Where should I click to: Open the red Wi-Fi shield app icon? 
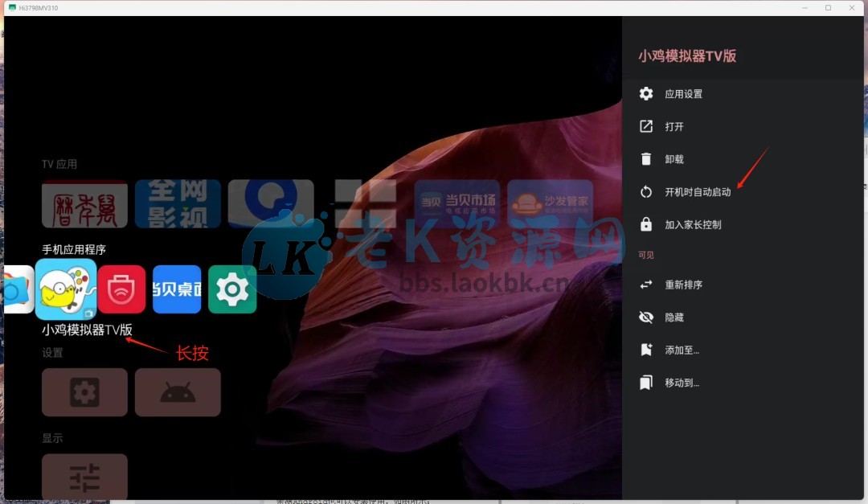tap(121, 289)
